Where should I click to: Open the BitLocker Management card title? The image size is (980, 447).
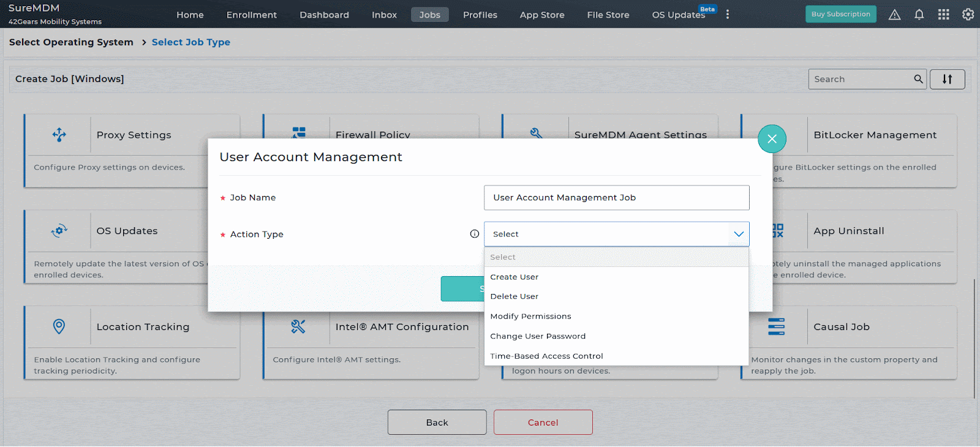875,135
